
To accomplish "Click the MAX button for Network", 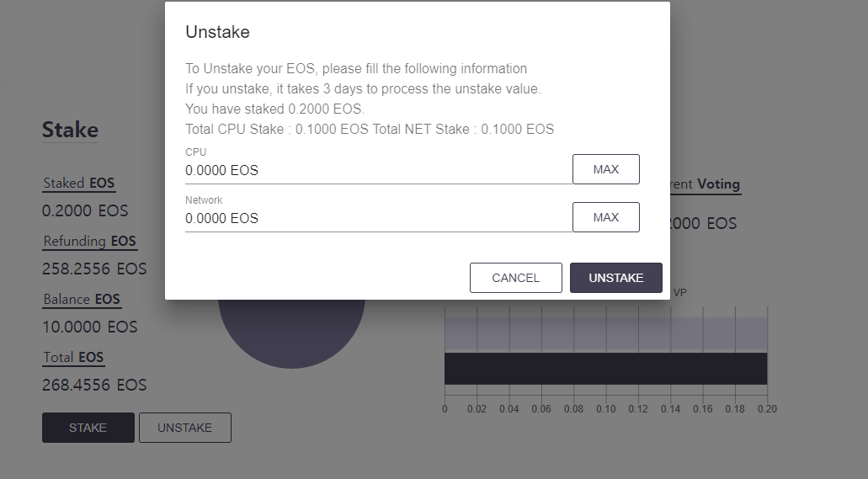I will point(605,217).
